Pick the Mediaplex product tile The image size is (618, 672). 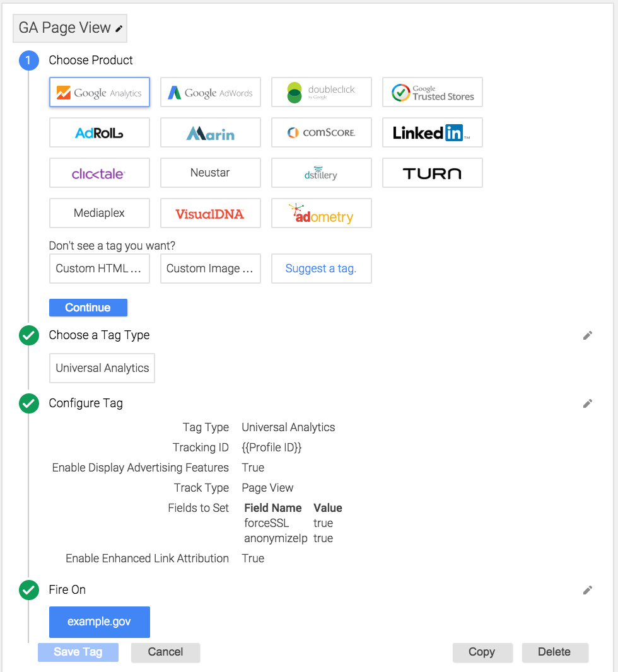pos(100,213)
